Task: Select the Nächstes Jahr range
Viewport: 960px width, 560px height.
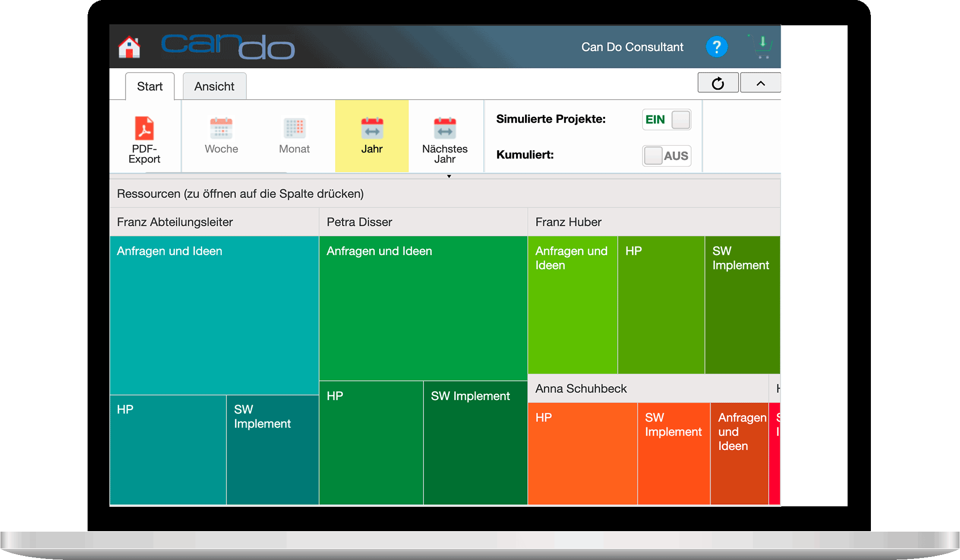Action: coord(445,140)
